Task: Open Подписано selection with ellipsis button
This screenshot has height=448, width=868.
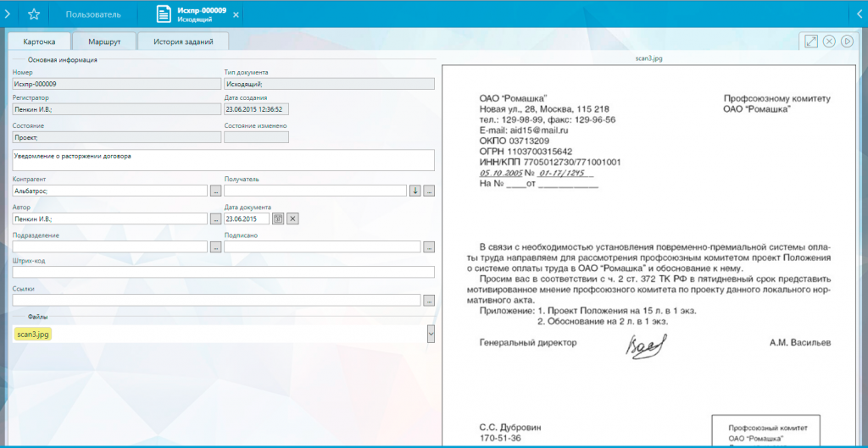Action: 429,246
